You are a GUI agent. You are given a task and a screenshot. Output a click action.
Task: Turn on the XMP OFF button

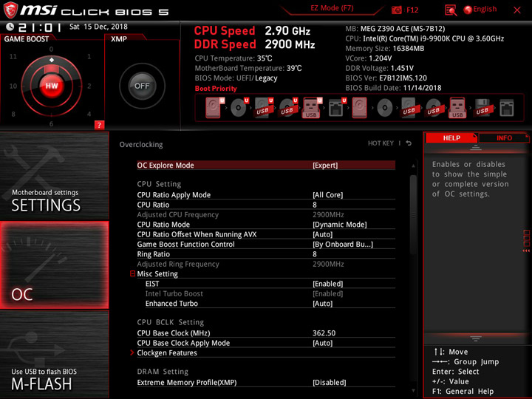pos(142,86)
